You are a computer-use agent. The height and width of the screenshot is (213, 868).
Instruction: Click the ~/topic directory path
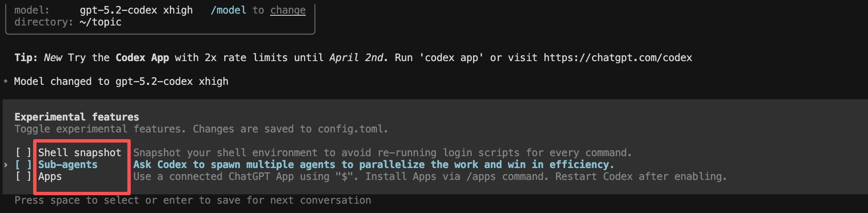click(x=100, y=22)
